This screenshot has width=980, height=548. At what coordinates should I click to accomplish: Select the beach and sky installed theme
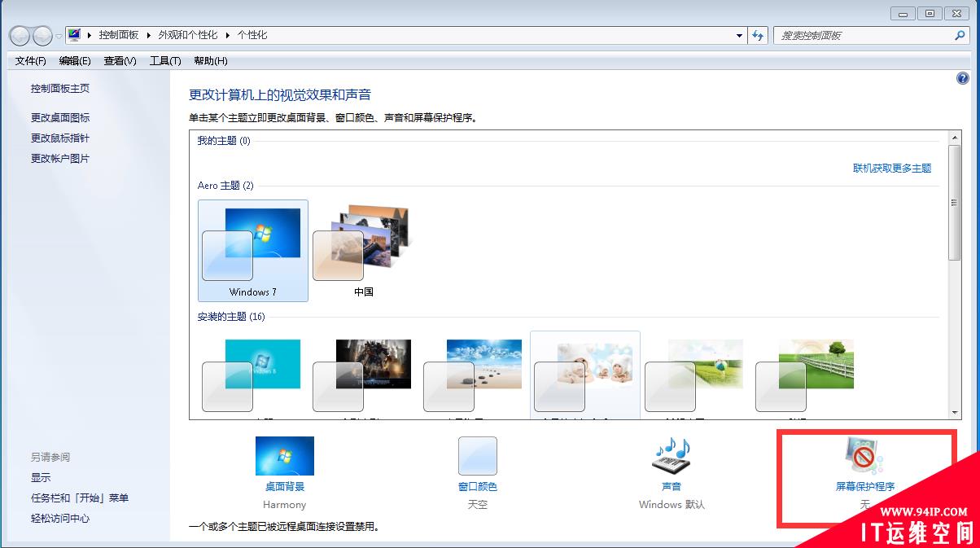point(475,375)
